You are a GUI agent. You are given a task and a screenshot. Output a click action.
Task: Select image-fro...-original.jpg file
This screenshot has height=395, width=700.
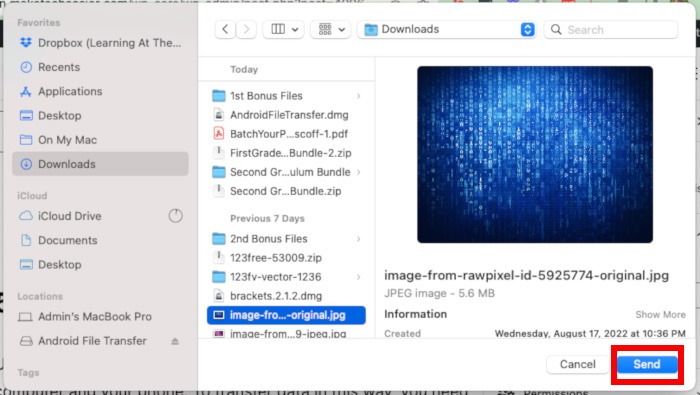click(286, 315)
